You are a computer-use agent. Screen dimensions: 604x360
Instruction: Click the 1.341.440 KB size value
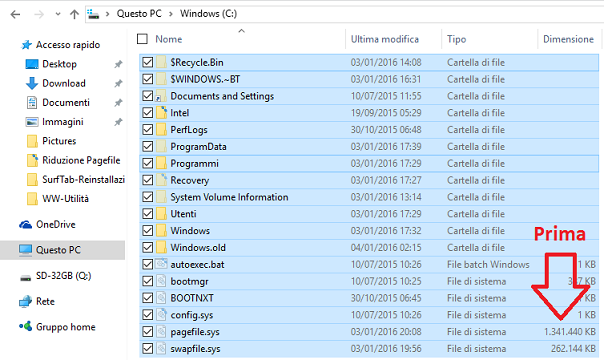tap(570, 332)
